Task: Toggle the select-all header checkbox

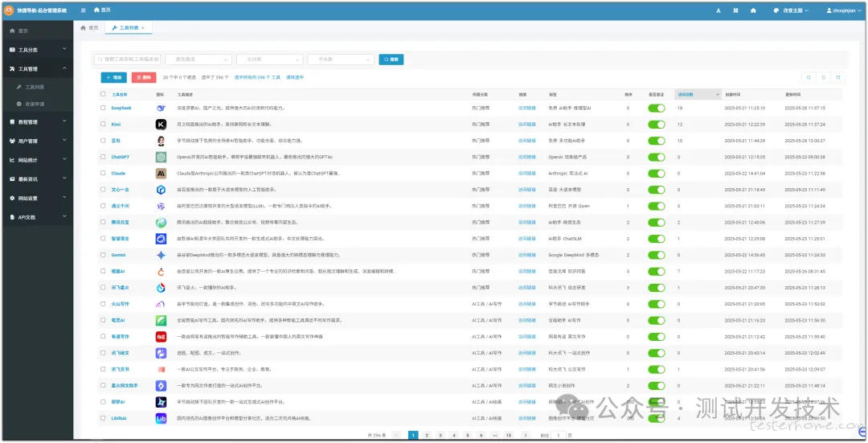Action: tap(103, 94)
